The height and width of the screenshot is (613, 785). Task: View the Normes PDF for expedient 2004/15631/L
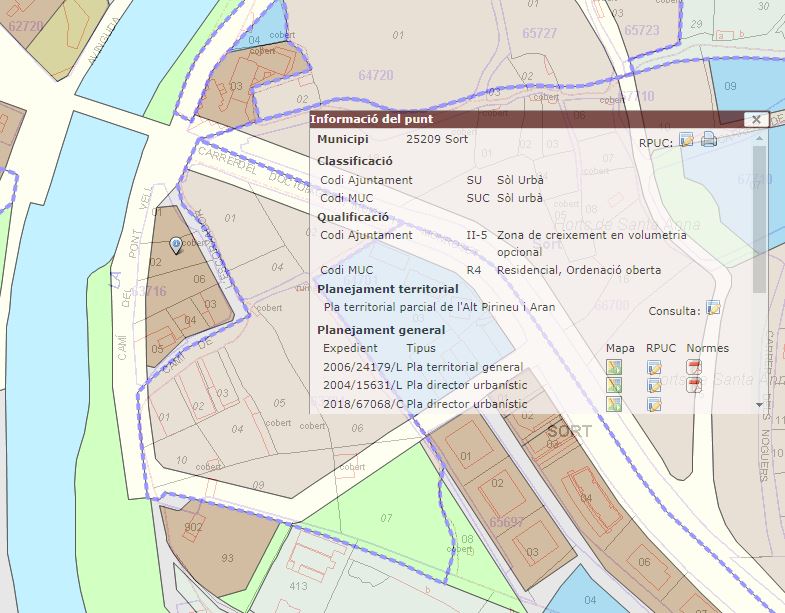[694, 386]
